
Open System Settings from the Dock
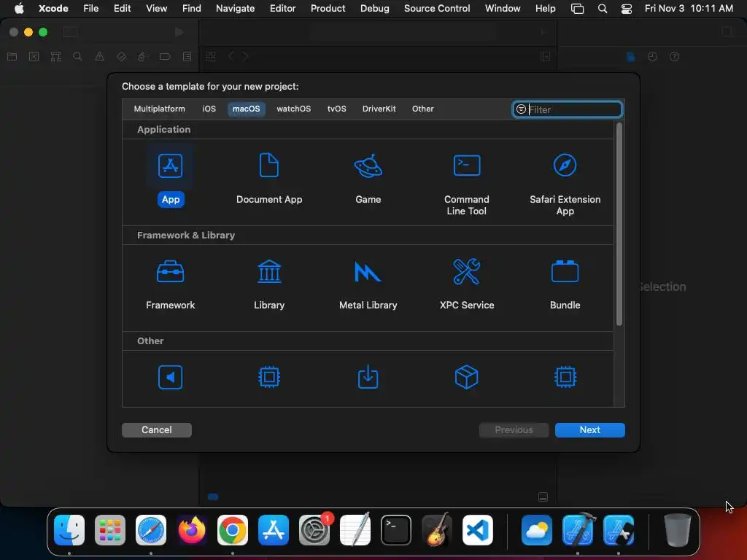pyautogui.click(x=314, y=530)
